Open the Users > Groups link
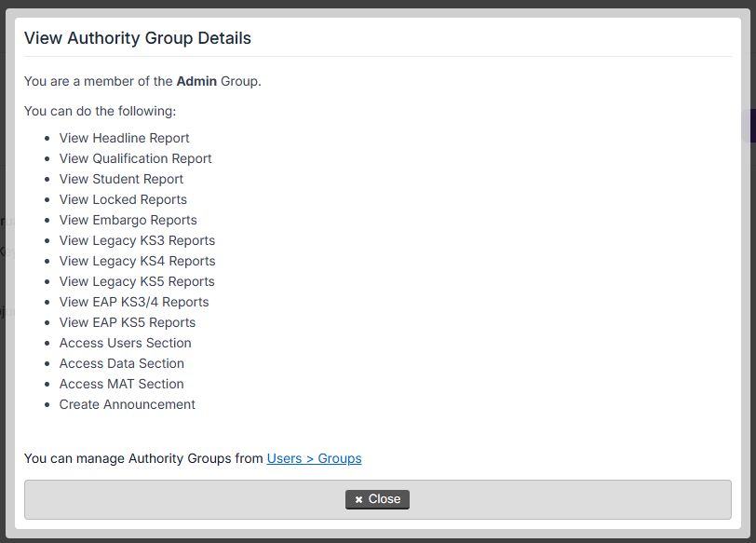This screenshot has width=756, height=543. [314, 458]
